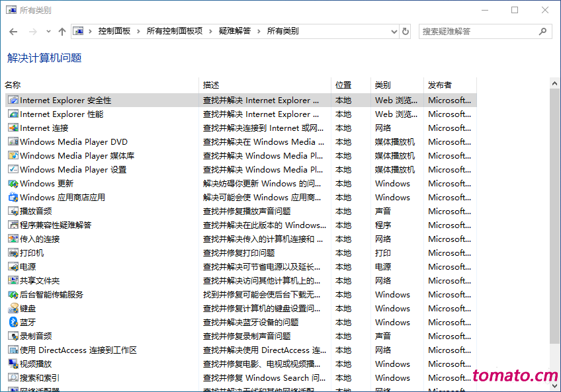Open the Windows 更新 troubleshooter
Image resolution: width=561 pixels, height=392 pixels.
[x=46, y=184]
